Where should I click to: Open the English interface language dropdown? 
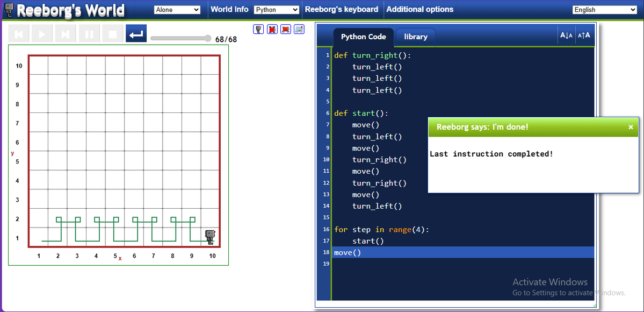pyautogui.click(x=605, y=10)
